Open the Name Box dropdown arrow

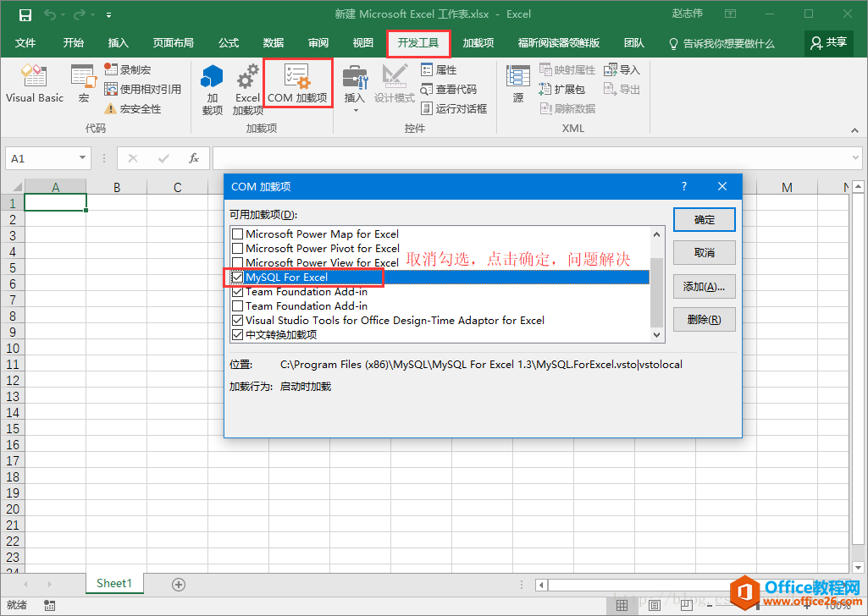tap(82, 158)
